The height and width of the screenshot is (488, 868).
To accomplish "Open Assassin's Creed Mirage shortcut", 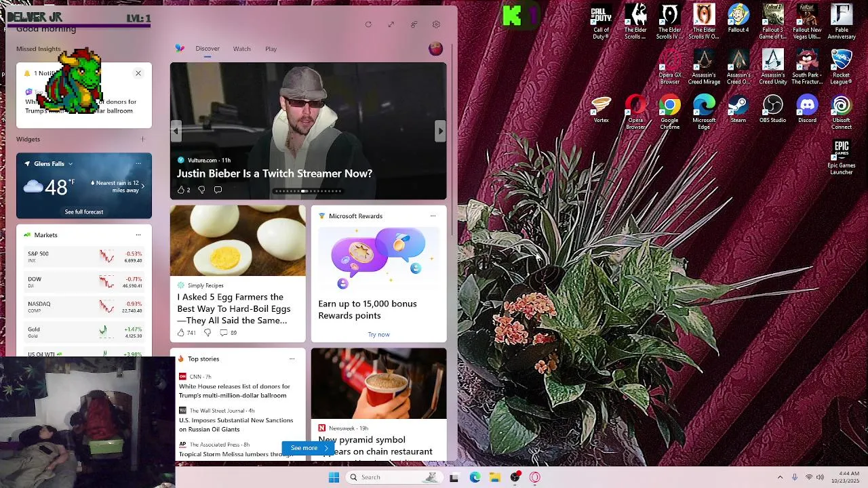I will pos(704,67).
